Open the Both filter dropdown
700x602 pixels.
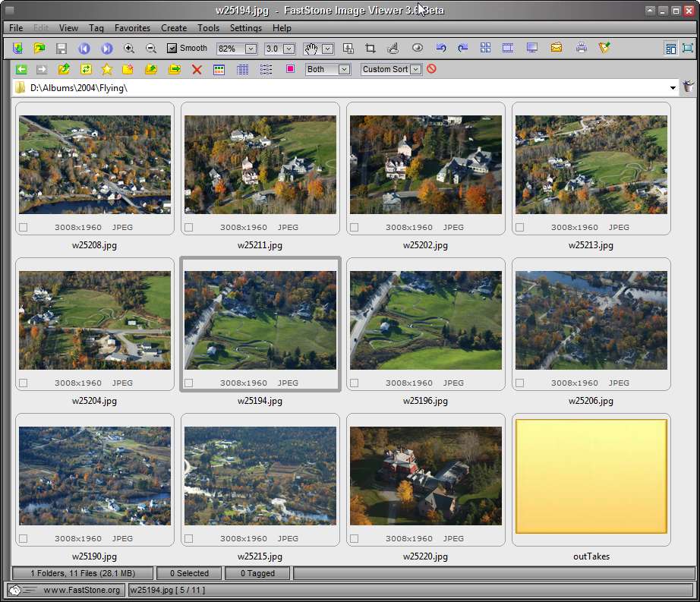click(344, 70)
